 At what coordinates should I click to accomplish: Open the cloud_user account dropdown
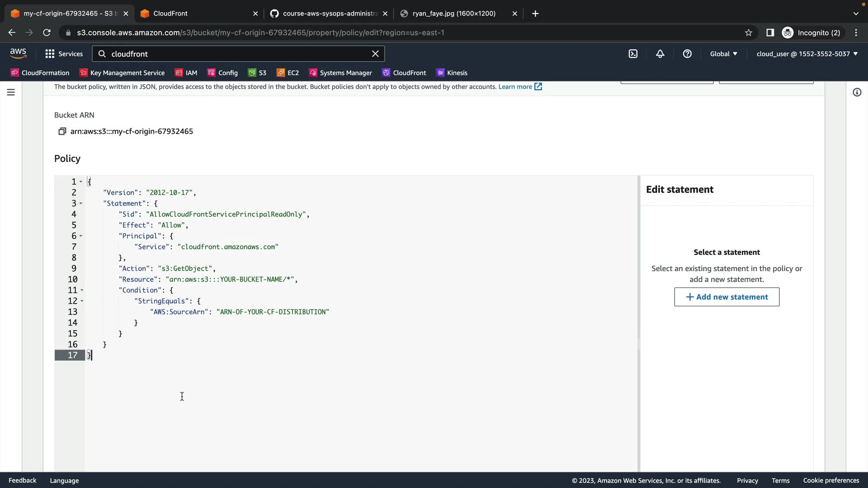click(x=807, y=54)
